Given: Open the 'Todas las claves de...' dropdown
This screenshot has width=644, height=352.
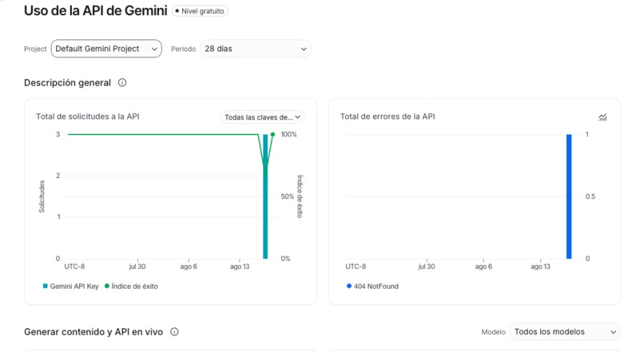Looking at the screenshot, I should coord(262,117).
